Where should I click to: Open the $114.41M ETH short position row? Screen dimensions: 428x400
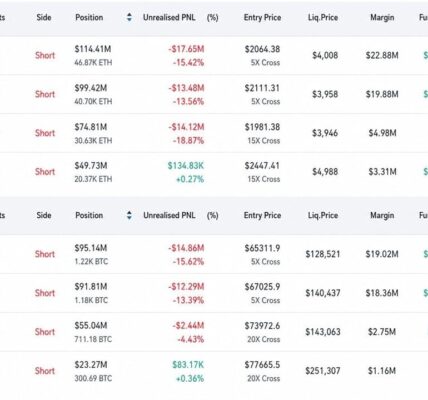coord(214,55)
